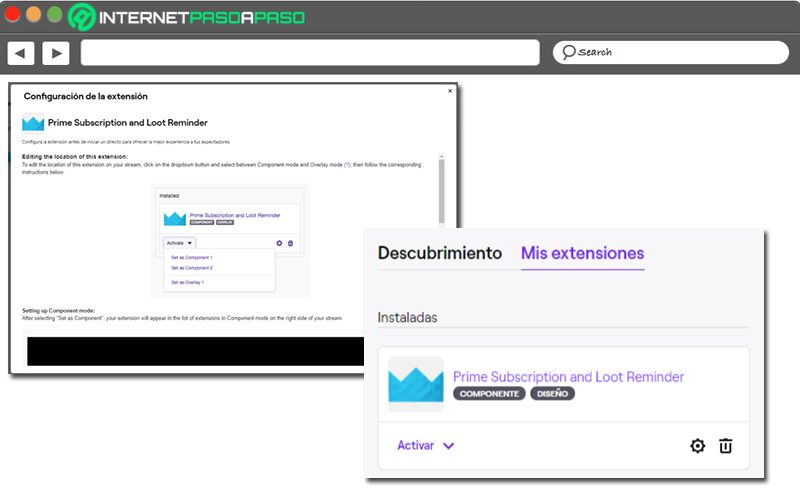
Task: Choose Set as Component 1
Action: pyautogui.click(x=192, y=258)
